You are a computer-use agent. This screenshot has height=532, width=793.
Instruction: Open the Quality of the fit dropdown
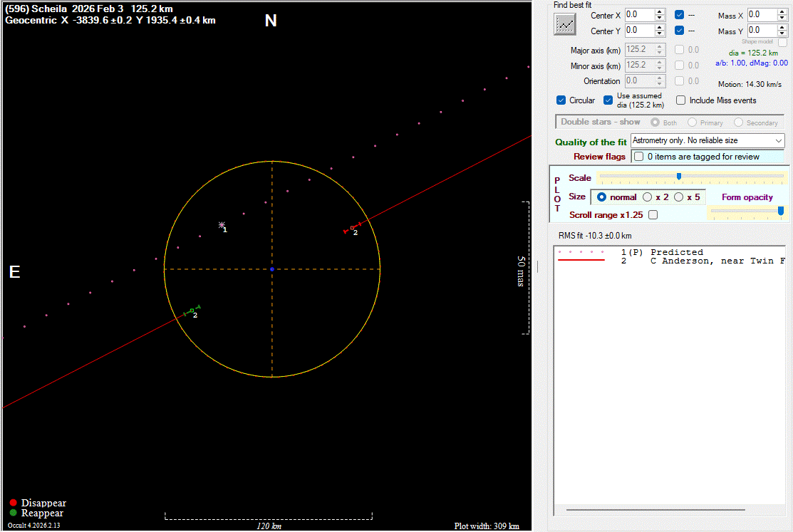(778, 141)
